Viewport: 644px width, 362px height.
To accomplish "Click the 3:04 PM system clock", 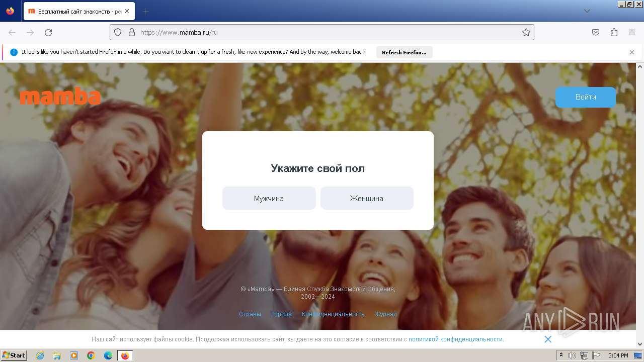I will (618, 355).
